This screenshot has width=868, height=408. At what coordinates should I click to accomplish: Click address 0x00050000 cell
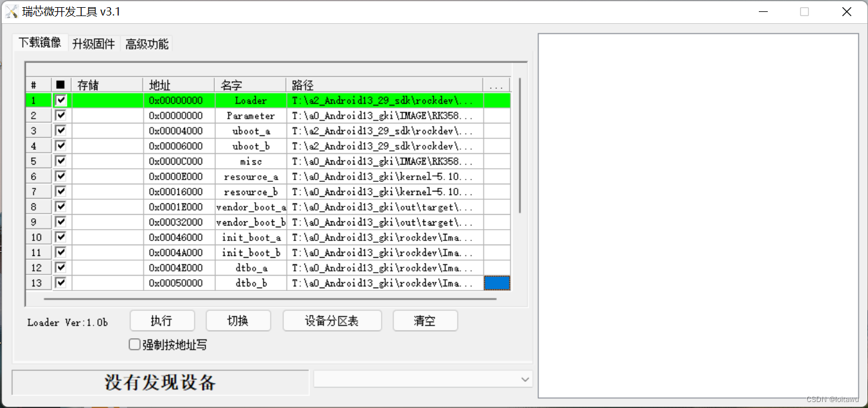point(179,283)
